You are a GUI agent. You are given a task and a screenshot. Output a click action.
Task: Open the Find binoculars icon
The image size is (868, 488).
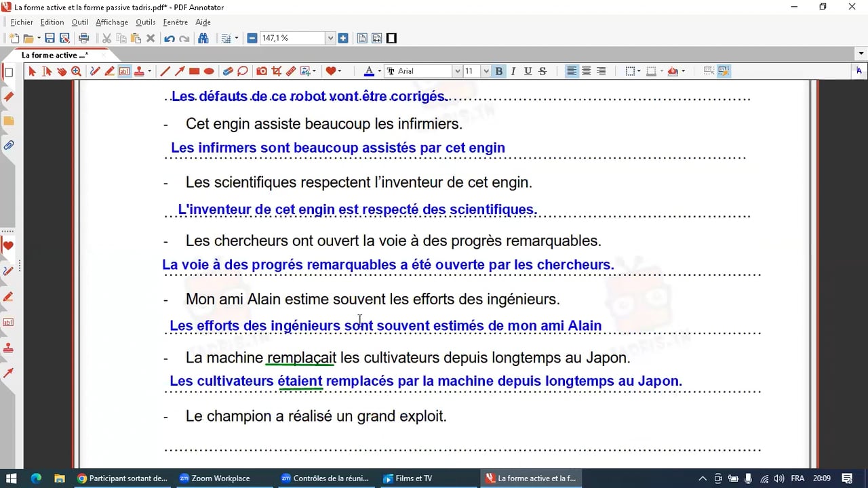coord(203,39)
